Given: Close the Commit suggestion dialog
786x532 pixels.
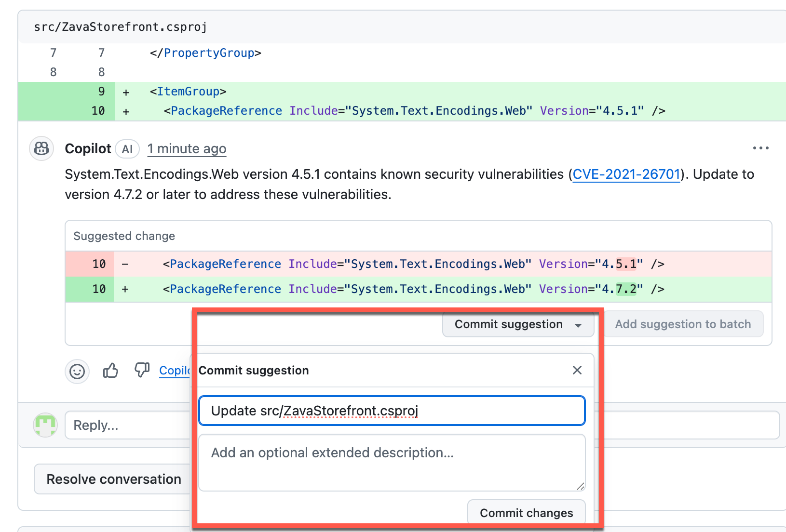Looking at the screenshot, I should coord(577,370).
